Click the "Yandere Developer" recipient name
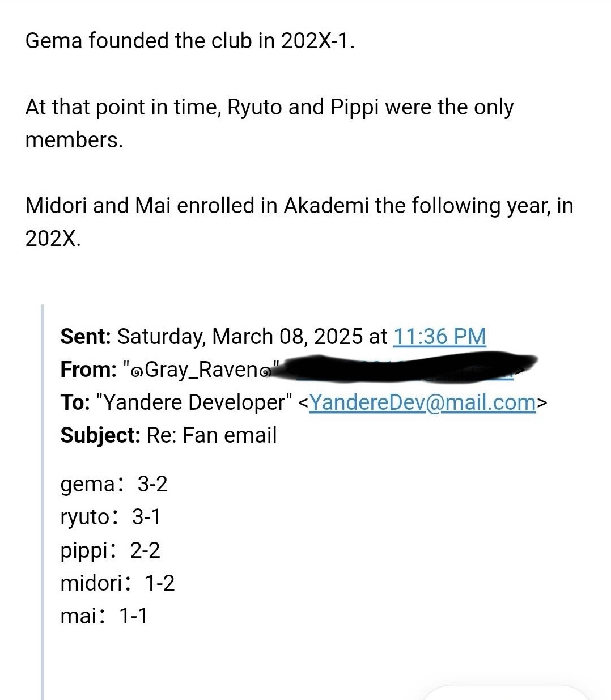611x700 pixels. [194, 402]
